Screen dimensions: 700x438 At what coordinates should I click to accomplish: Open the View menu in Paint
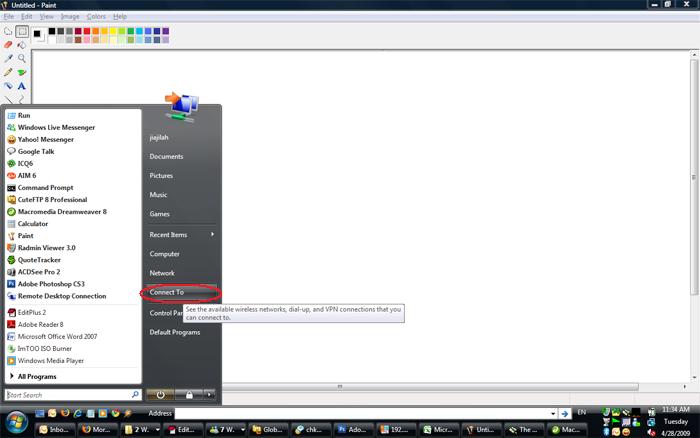(46, 17)
